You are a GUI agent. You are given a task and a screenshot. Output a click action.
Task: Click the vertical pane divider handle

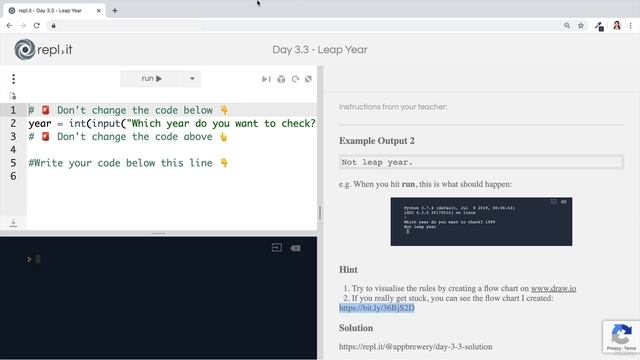(x=320, y=213)
